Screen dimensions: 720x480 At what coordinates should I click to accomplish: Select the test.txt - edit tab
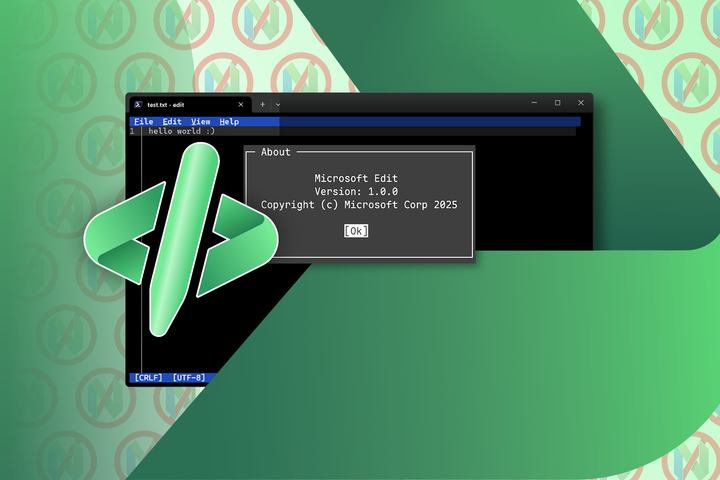(x=190, y=105)
